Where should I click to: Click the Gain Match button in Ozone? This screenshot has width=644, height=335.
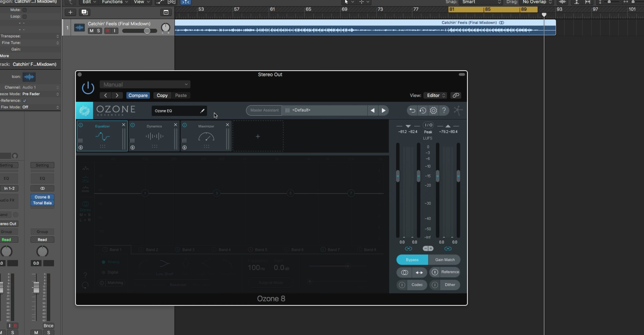point(444,260)
